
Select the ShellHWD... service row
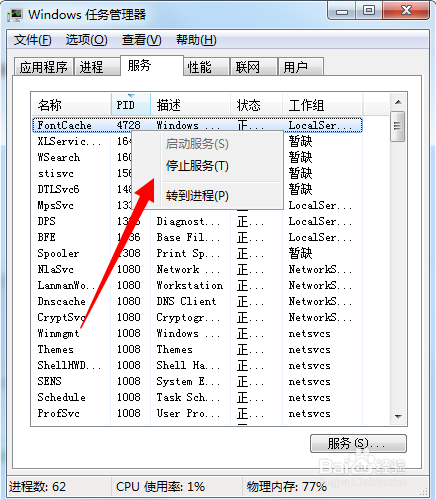(x=197, y=365)
